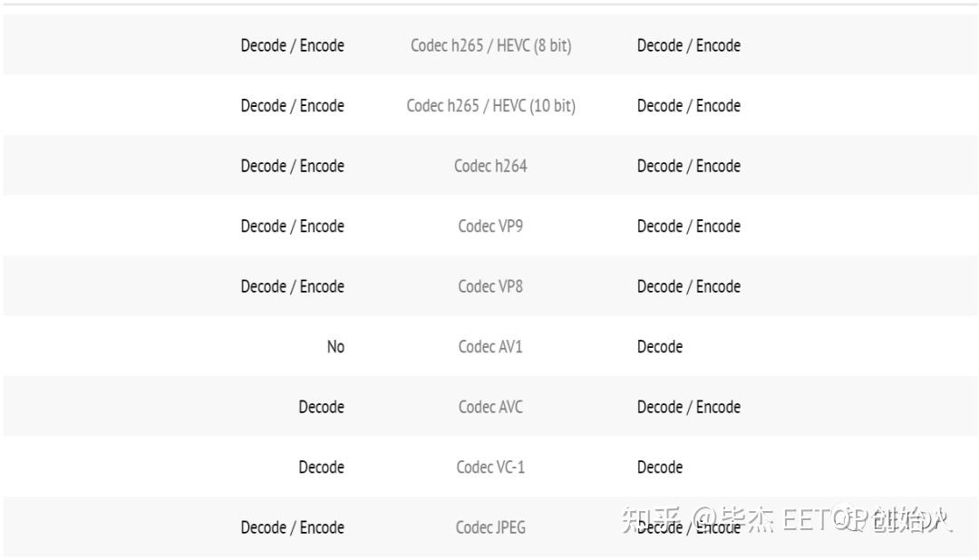This screenshot has width=979, height=560.
Task: Select the Codec h265 / HEVC (10 bit) label
Action: tap(490, 106)
